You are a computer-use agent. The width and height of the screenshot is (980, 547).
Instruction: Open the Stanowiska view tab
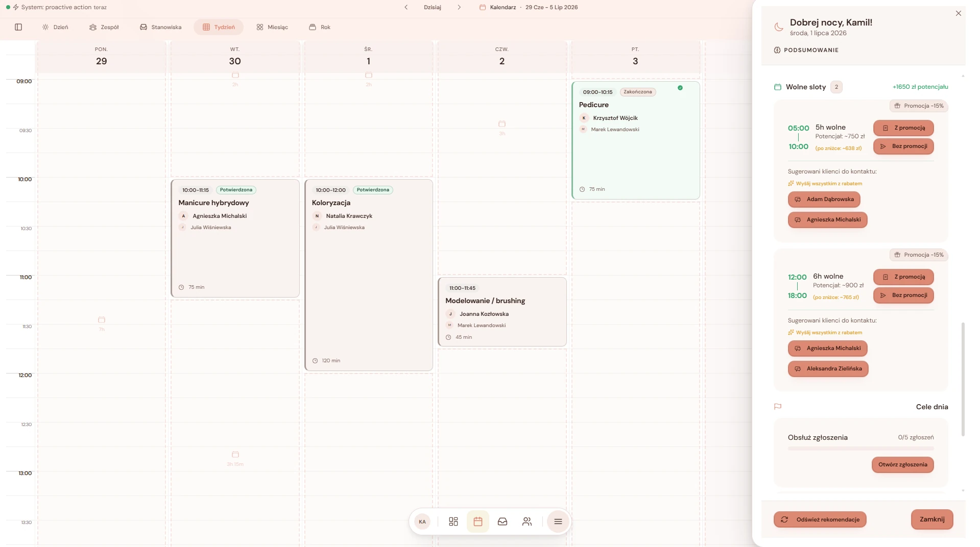(x=161, y=27)
